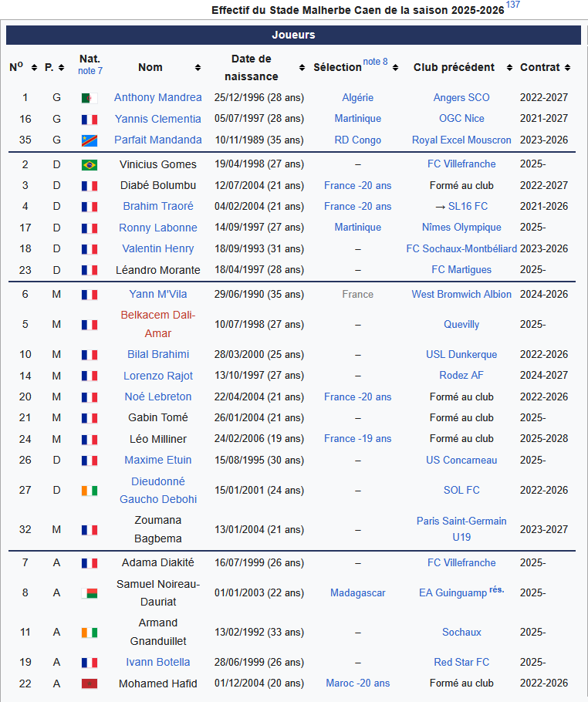
Task: Sort the table by Club précédent column
Action: click(x=510, y=68)
